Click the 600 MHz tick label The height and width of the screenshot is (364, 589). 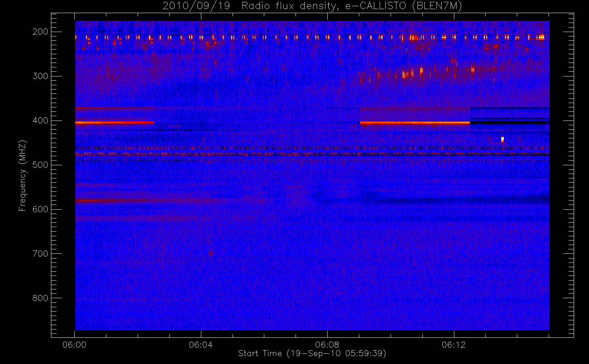40,209
